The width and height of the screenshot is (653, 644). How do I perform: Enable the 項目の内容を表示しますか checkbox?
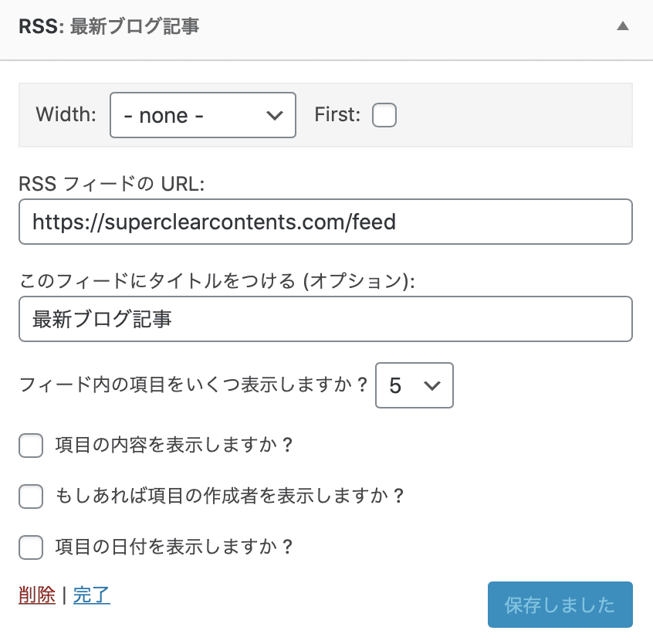click(31, 446)
